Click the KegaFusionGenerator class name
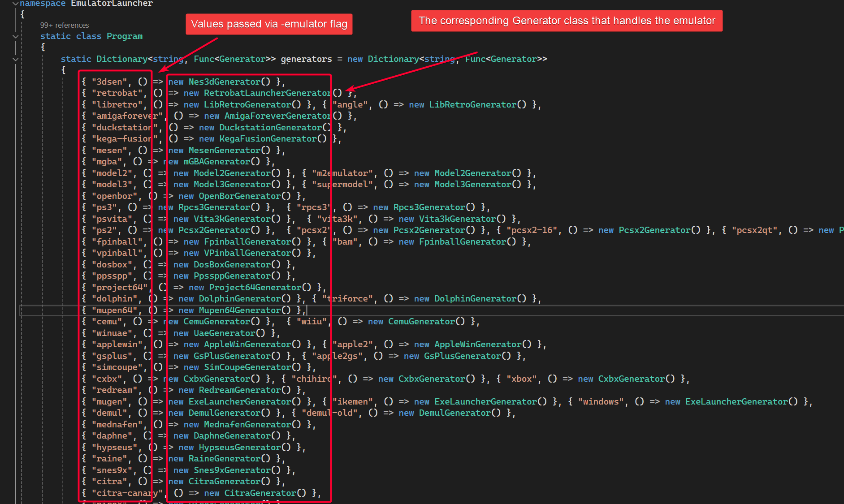This screenshot has width=844, height=504. (x=268, y=139)
